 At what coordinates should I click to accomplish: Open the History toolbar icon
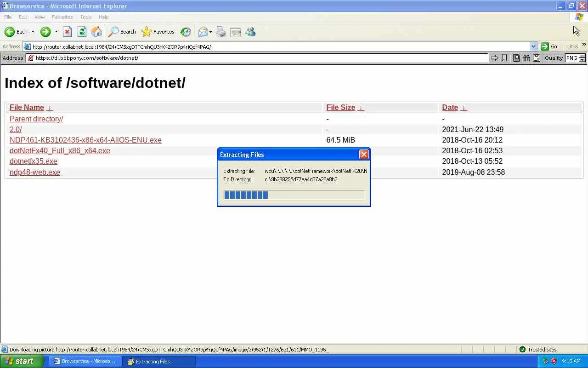(x=186, y=32)
